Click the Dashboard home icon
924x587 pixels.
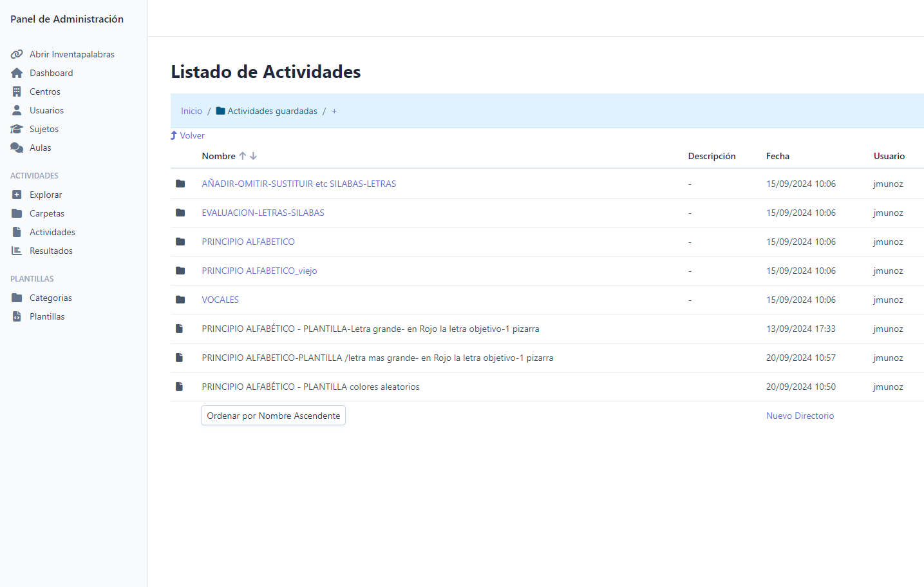[17, 73]
